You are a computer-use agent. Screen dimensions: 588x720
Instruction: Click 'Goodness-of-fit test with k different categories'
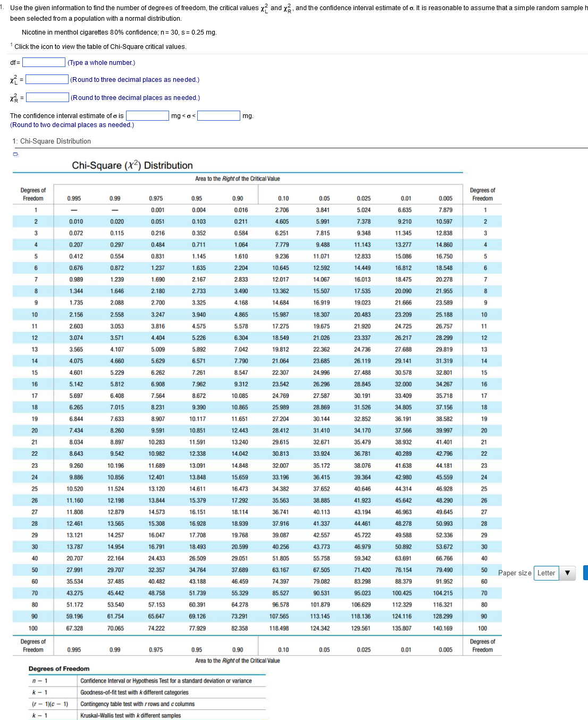(135, 692)
